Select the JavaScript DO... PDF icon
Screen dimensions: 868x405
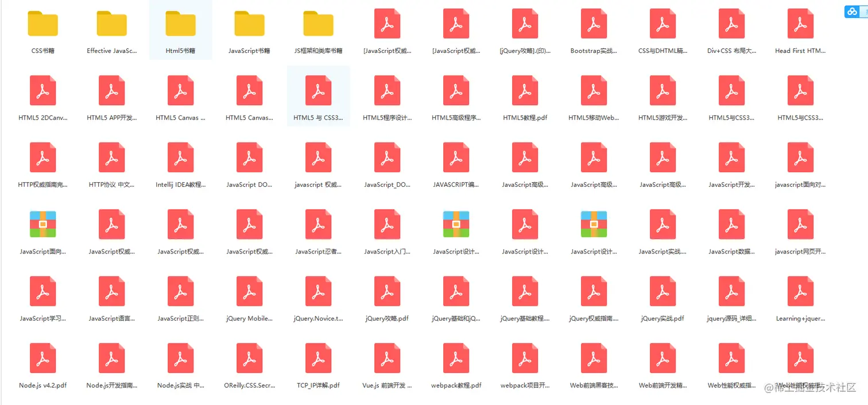[x=250, y=157]
